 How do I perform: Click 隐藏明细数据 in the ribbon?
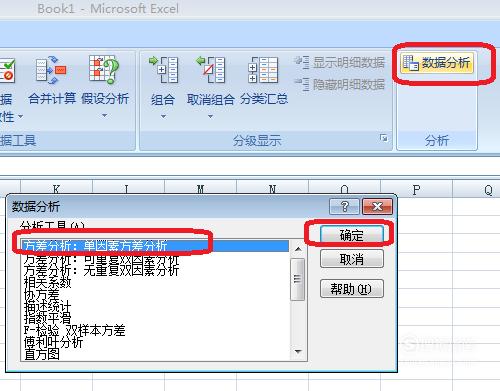tap(340, 84)
